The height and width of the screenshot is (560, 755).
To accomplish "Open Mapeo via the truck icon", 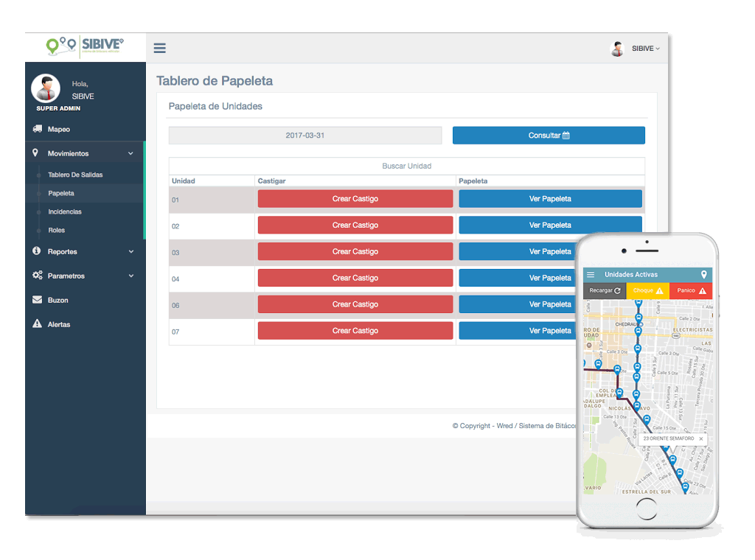I will click(37, 129).
